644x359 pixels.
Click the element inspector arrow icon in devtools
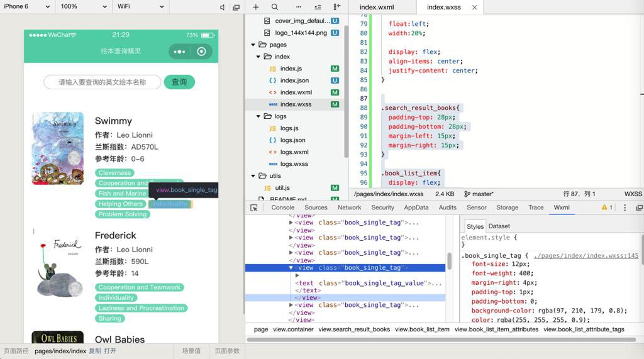(254, 207)
